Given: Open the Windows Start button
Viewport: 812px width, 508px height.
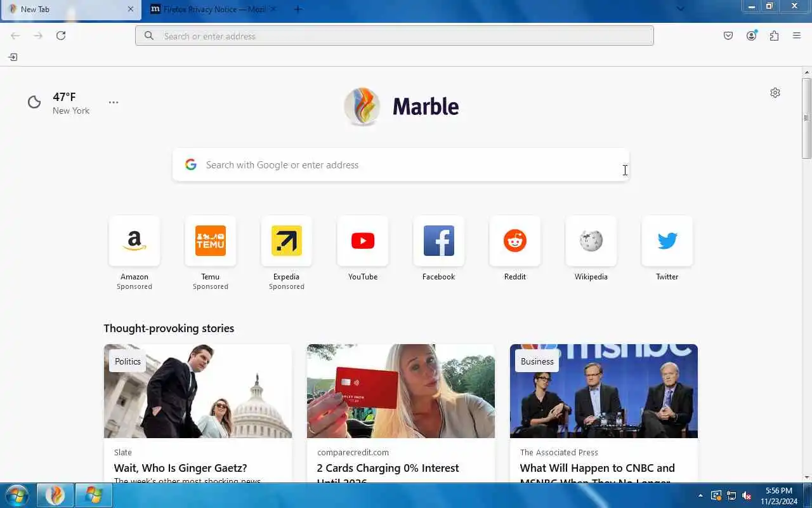Looking at the screenshot, I should tap(16, 495).
